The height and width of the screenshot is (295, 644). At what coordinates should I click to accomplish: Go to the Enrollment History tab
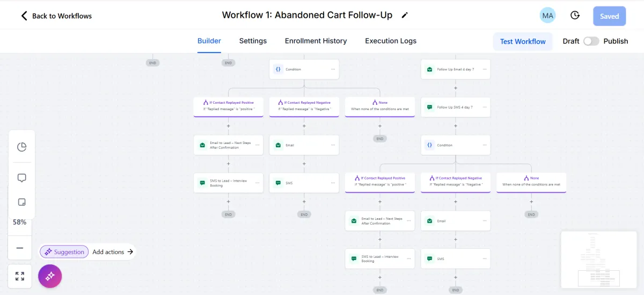pos(316,41)
